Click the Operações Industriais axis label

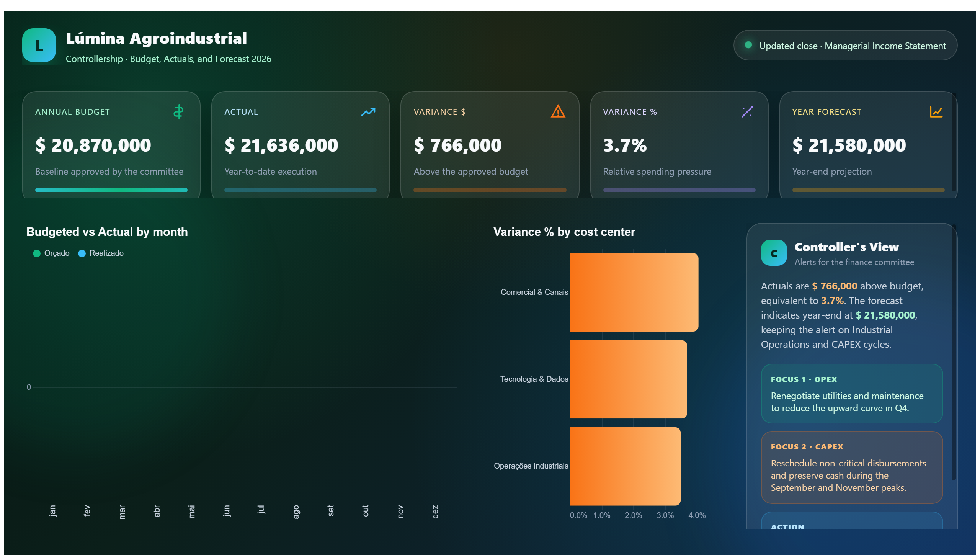[531, 466]
